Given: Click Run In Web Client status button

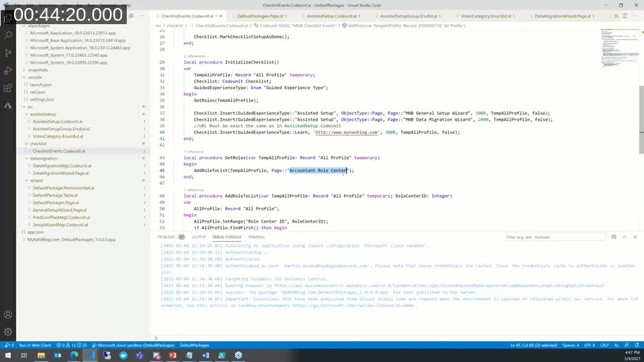Looking at the screenshot, I should [35, 345].
